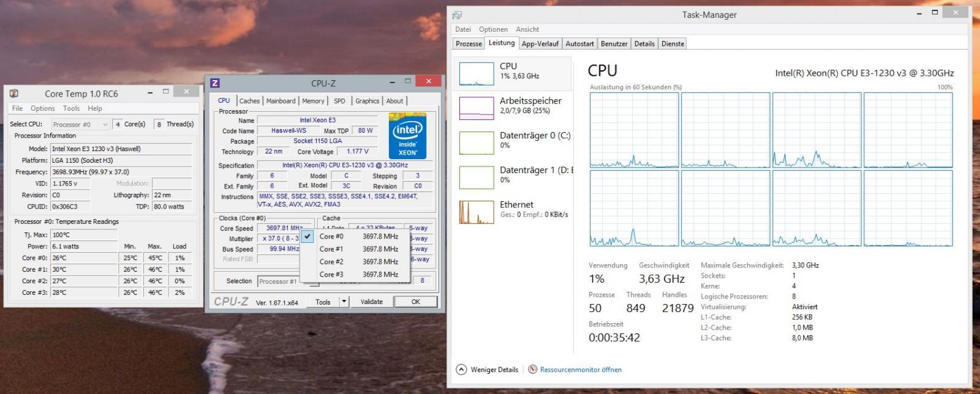Choose Core #1 in the CPU-Z clocks menu

tap(355, 249)
